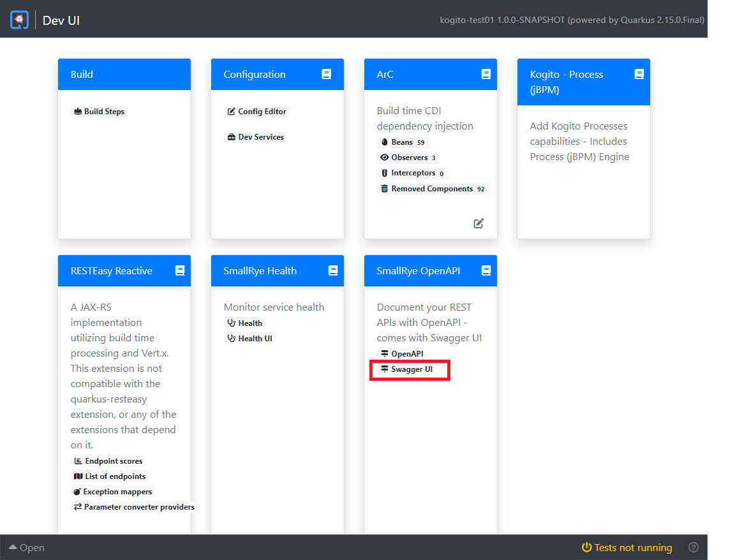
Task: Open Kogito Process card guide book icon
Action: (x=639, y=74)
